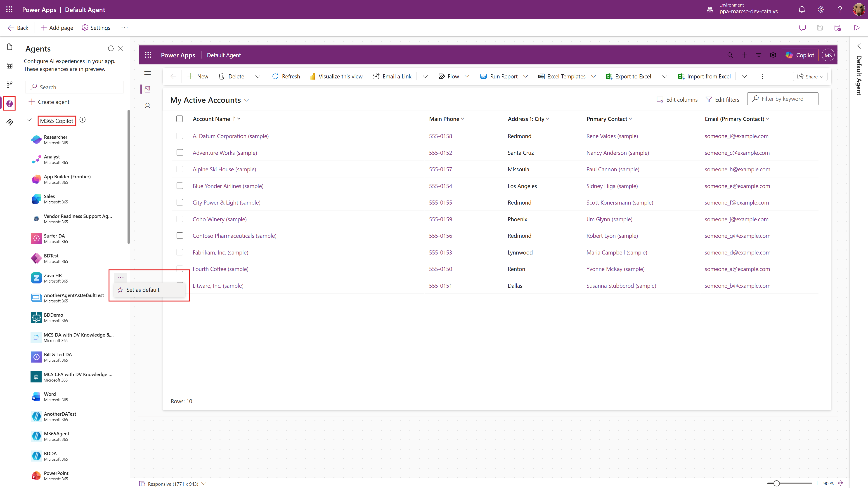
Task: Check the A. Datum Corporation row
Action: tap(180, 136)
